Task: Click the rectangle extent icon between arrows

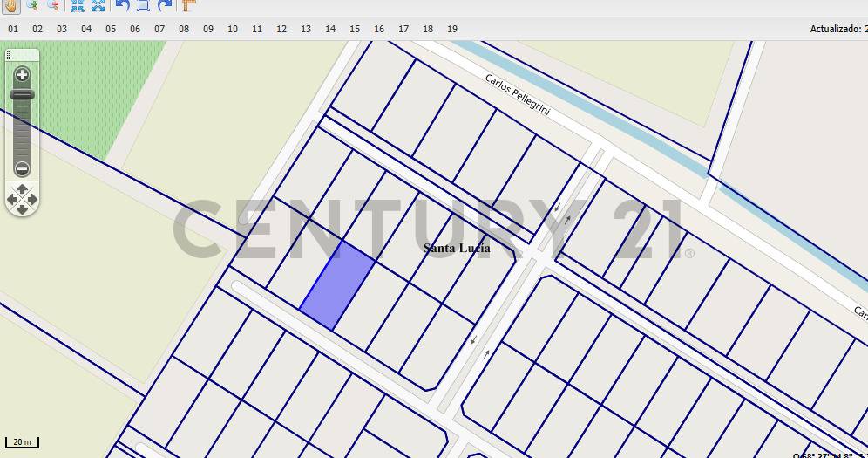Action: pyautogui.click(x=143, y=5)
